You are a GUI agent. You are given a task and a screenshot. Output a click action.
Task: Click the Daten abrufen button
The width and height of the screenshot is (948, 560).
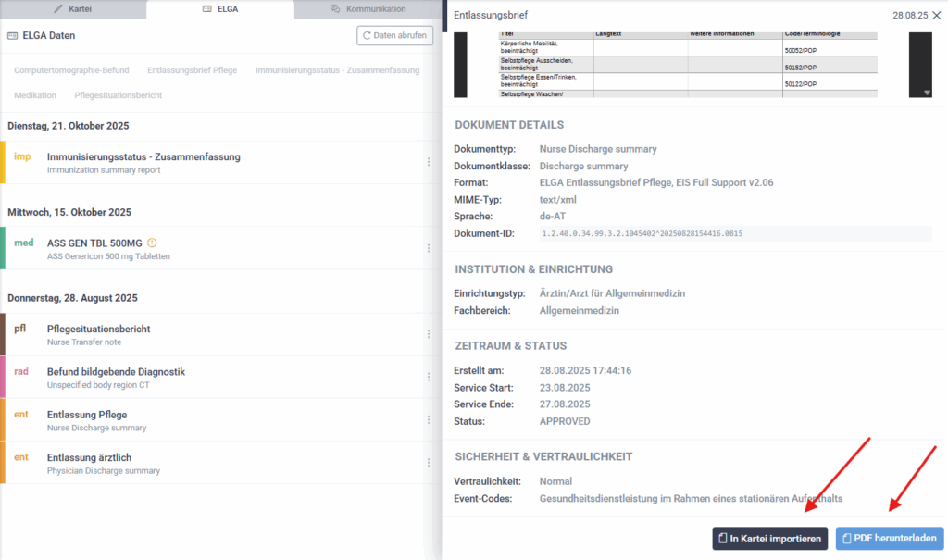coord(395,36)
